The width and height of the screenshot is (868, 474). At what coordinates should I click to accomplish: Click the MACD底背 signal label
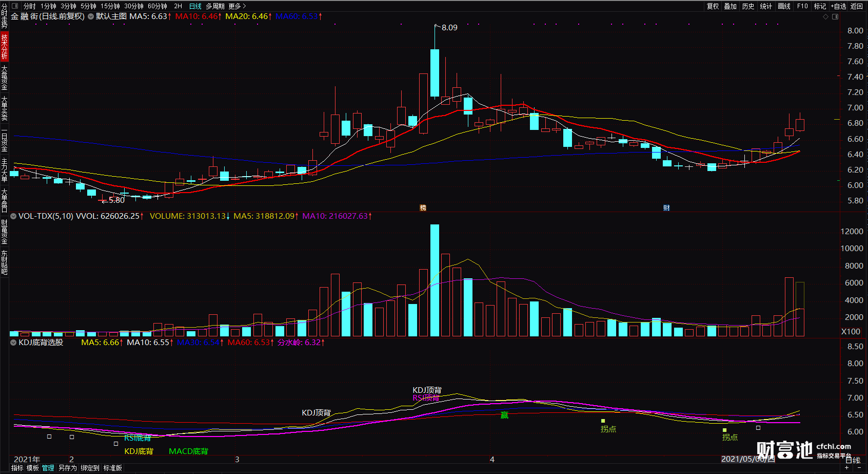click(x=189, y=451)
